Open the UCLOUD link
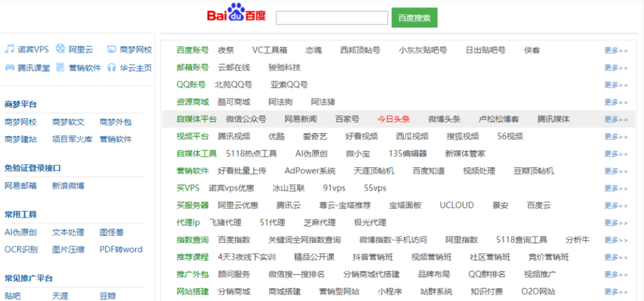644x301 pixels. coord(457,205)
